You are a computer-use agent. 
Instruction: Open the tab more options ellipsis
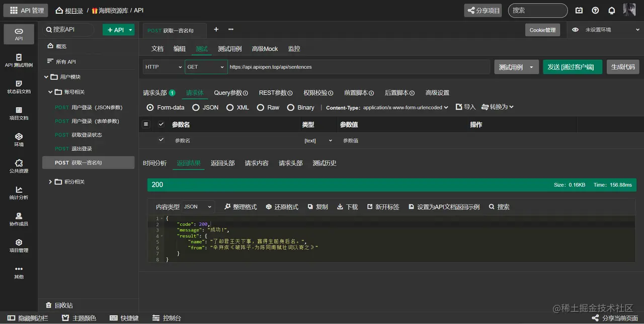coord(231,29)
